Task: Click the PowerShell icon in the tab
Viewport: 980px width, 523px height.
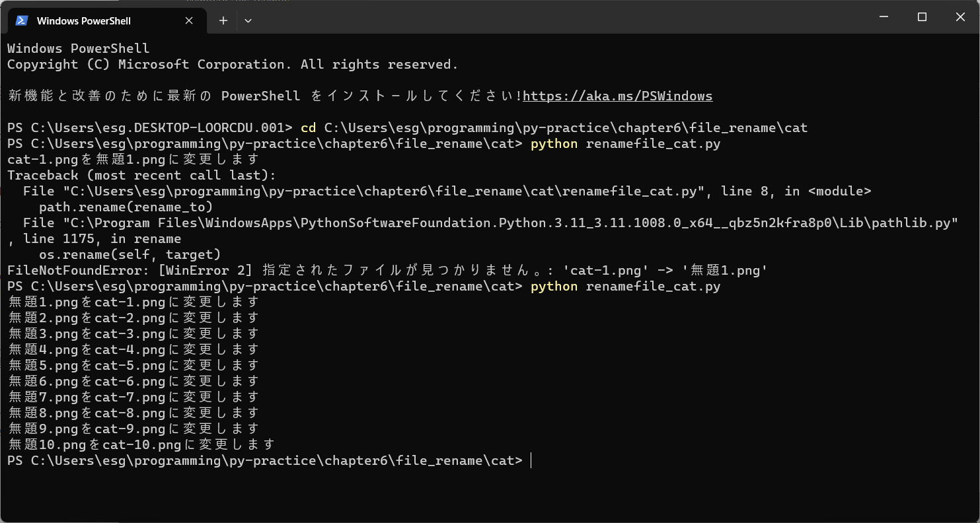Action: pos(22,20)
